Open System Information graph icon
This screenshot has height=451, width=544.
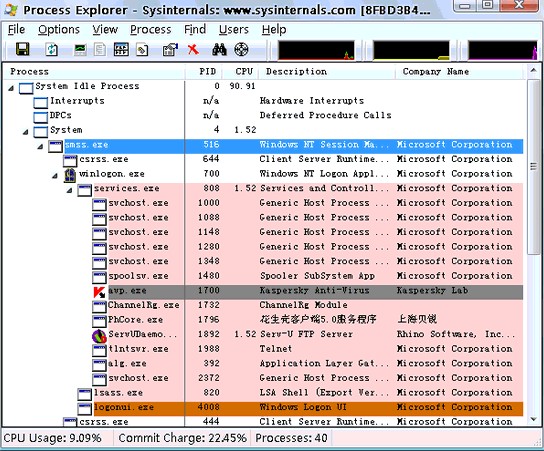pos(80,49)
